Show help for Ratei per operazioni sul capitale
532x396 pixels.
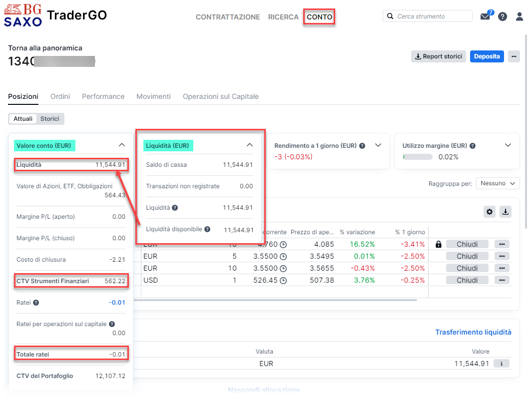point(112,324)
